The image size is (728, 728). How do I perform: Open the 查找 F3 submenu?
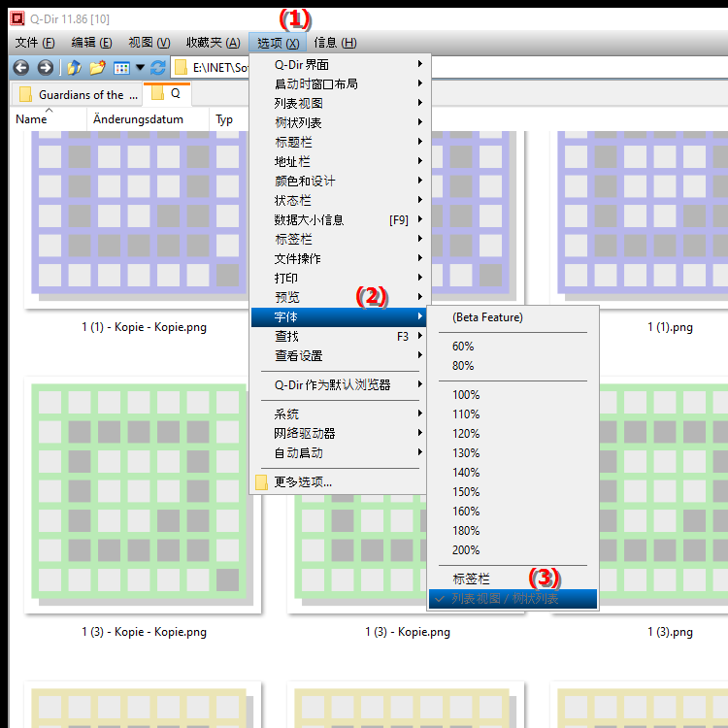pos(339,336)
